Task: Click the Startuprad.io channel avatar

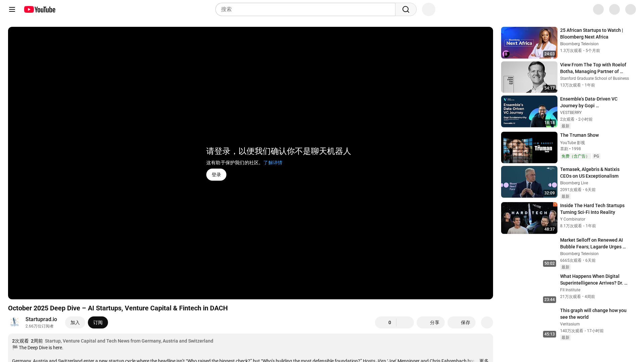Action: (15, 322)
